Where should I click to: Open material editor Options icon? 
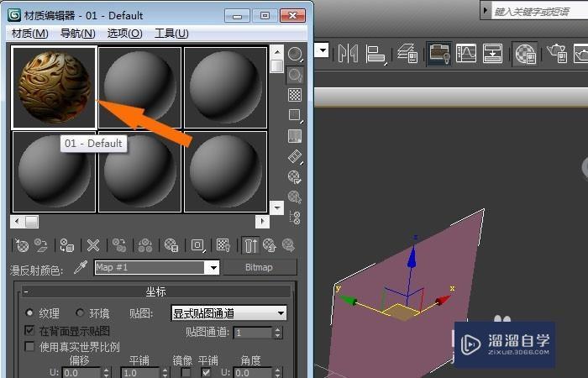click(x=295, y=176)
